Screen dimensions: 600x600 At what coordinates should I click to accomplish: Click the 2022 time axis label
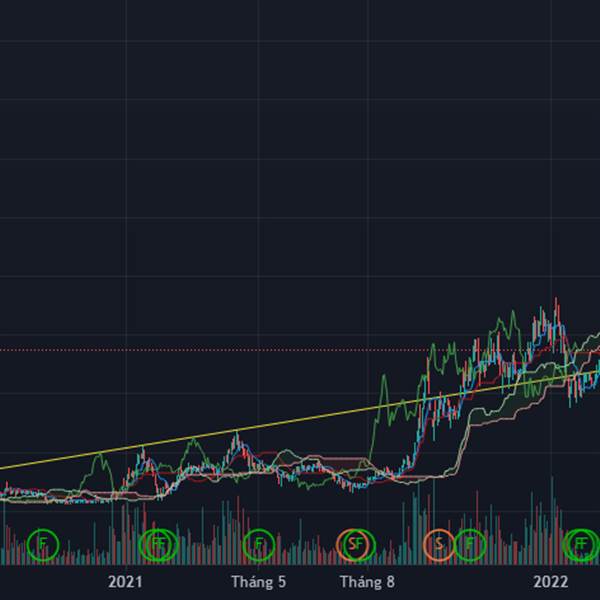pyautogui.click(x=551, y=582)
